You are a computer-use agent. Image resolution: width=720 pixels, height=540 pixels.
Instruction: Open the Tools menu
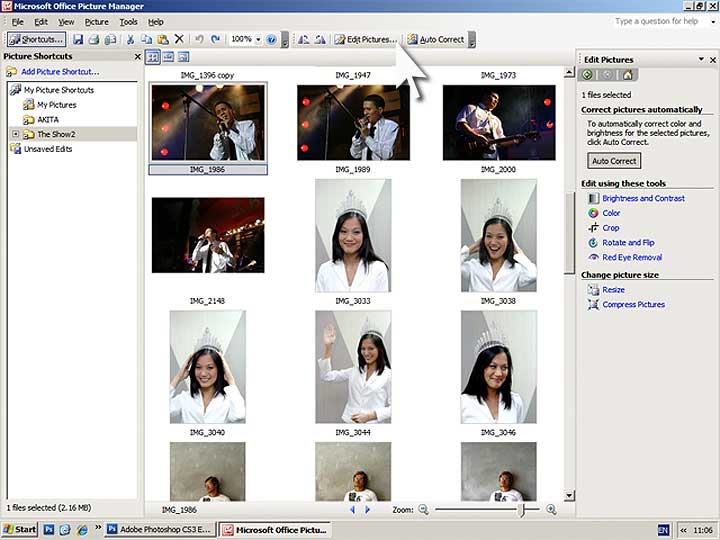click(128, 21)
